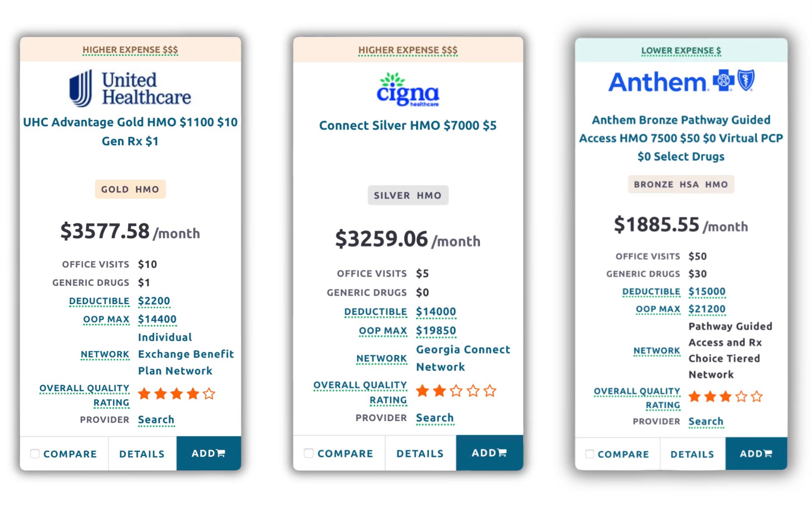Image resolution: width=812 pixels, height=505 pixels.
Task: Show Details for the Anthem Bronze plan
Action: pos(692,454)
